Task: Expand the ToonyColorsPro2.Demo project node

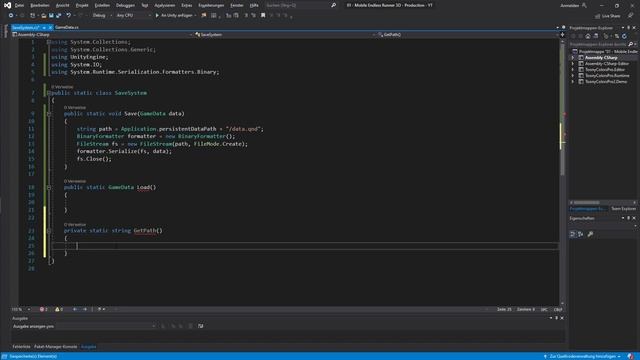Action: click(573, 82)
